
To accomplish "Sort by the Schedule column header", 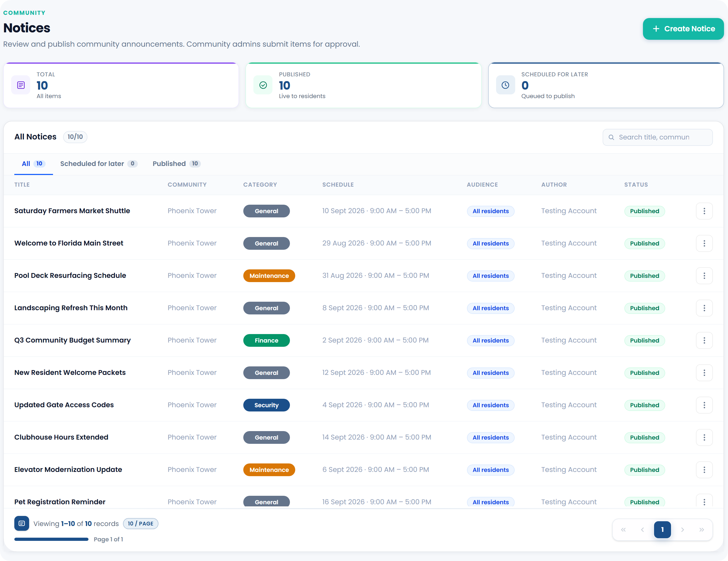I will click(x=338, y=185).
